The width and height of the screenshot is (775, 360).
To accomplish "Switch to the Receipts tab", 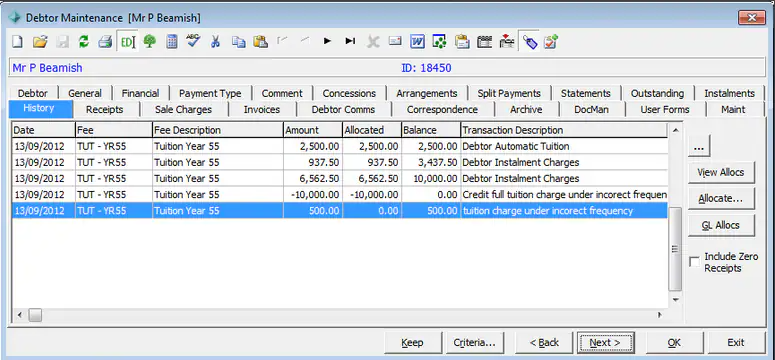I will (x=104, y=109).
